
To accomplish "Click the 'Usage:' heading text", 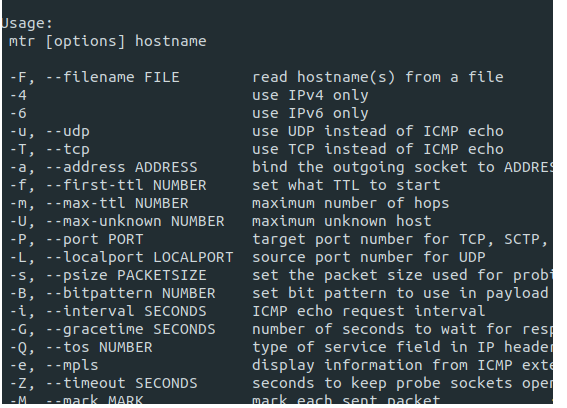I will click(x=27, y=24).
